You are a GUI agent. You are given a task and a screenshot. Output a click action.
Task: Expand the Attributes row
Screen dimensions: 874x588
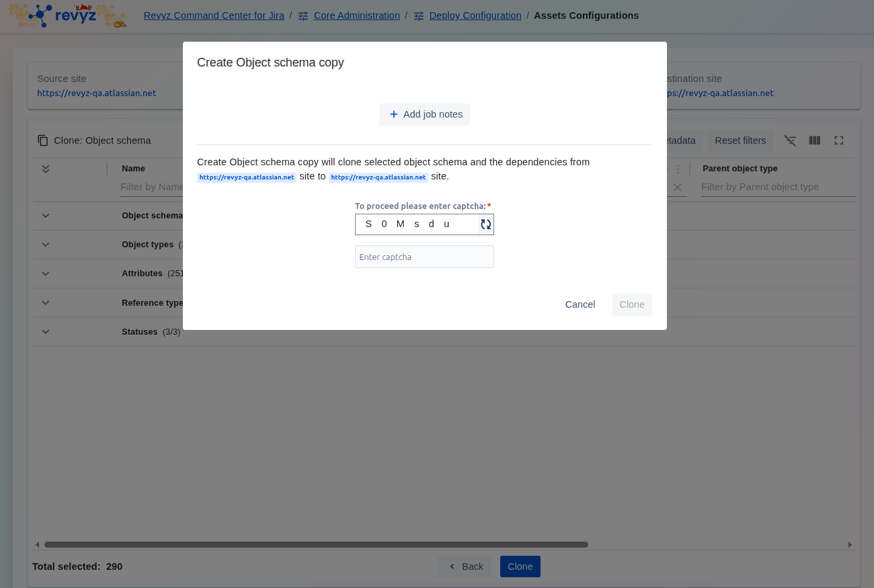coord(46,274)
